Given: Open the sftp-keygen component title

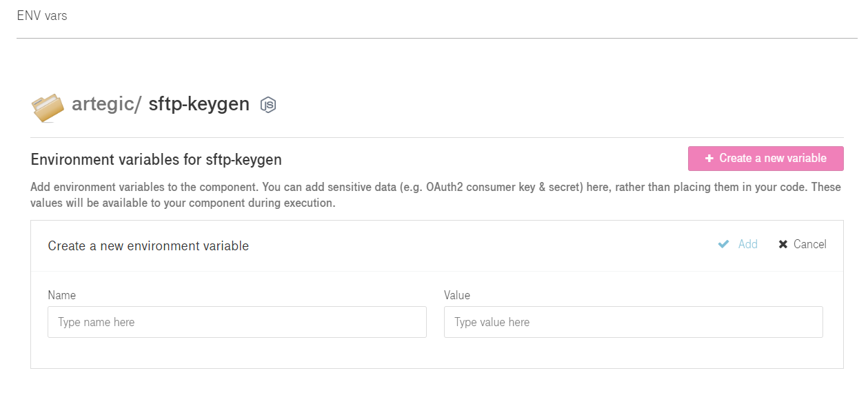Looking at the screenshot, I should point(199,104).
